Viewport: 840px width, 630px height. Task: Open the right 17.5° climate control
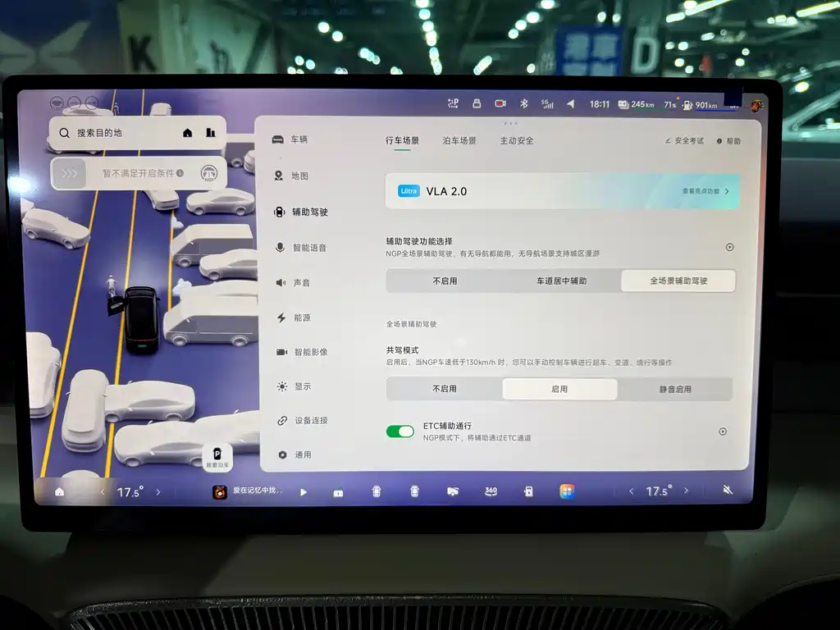click(x=659, y=491)
